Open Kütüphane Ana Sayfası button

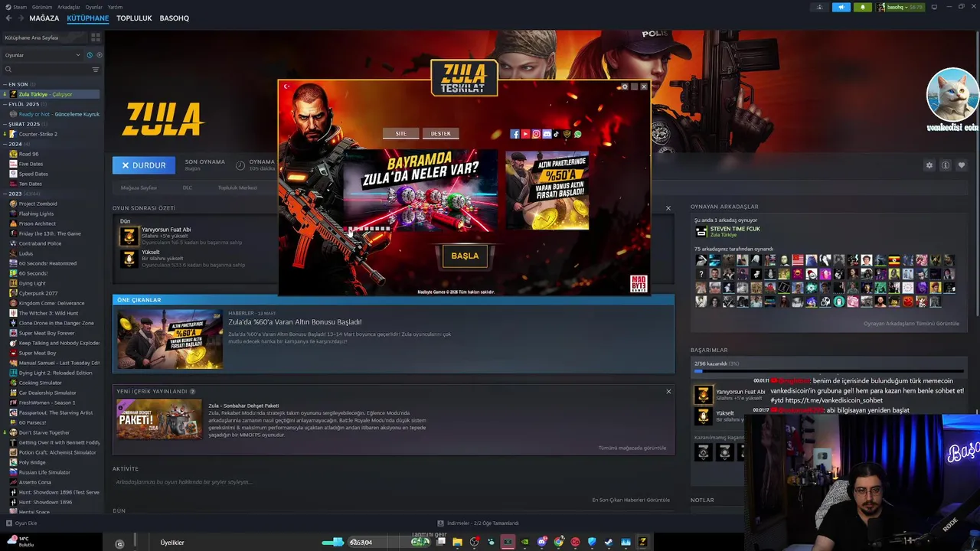[x=44, y=37]
